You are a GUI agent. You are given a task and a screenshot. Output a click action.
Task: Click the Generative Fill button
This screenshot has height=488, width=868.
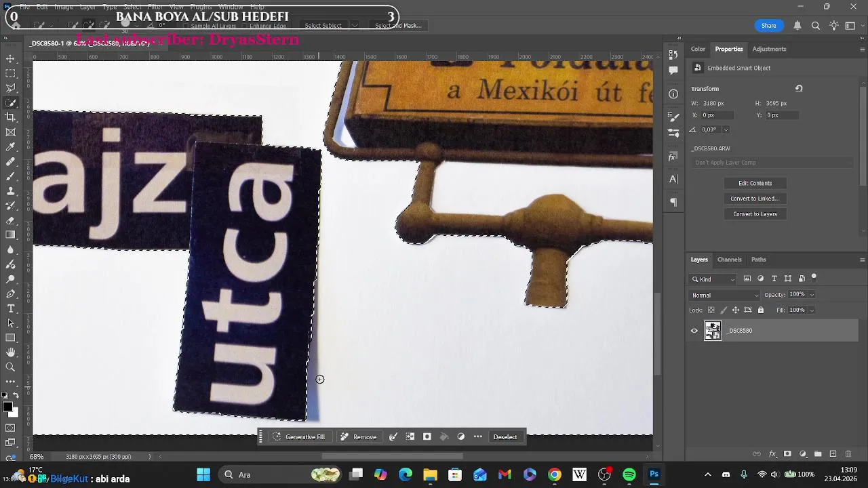299,437
